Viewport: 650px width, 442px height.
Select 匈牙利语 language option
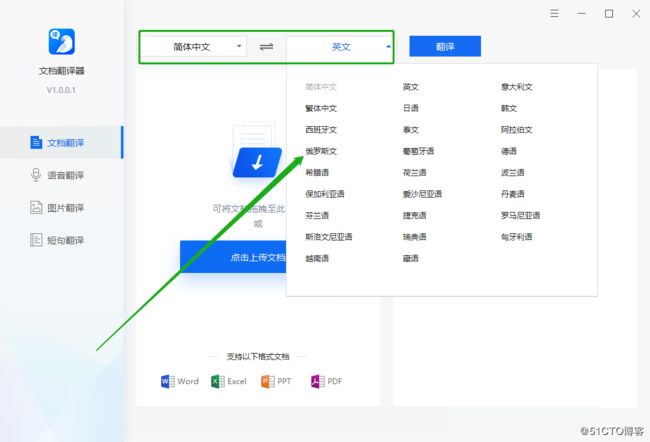point(517,237)
